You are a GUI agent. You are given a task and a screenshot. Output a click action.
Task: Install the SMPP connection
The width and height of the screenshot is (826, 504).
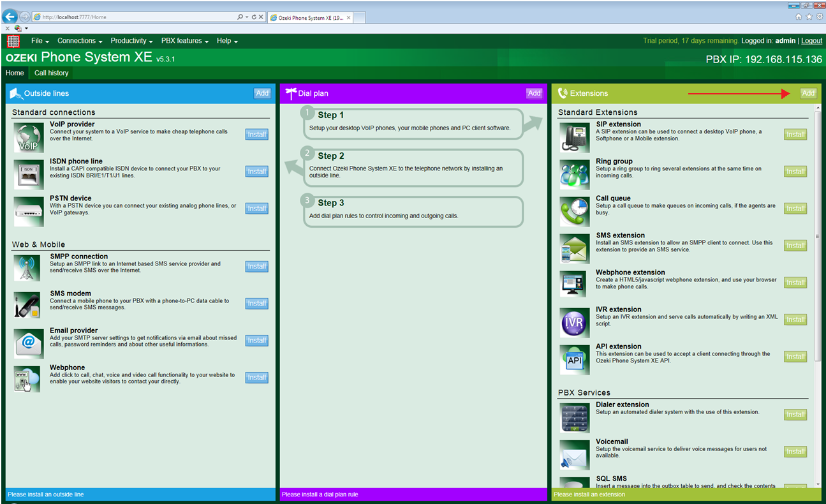click(257, 267)
